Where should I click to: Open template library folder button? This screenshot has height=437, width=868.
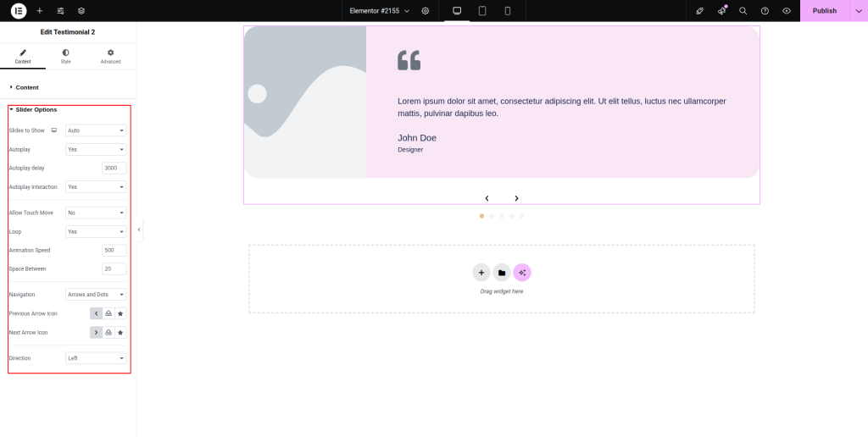point(502,273)
